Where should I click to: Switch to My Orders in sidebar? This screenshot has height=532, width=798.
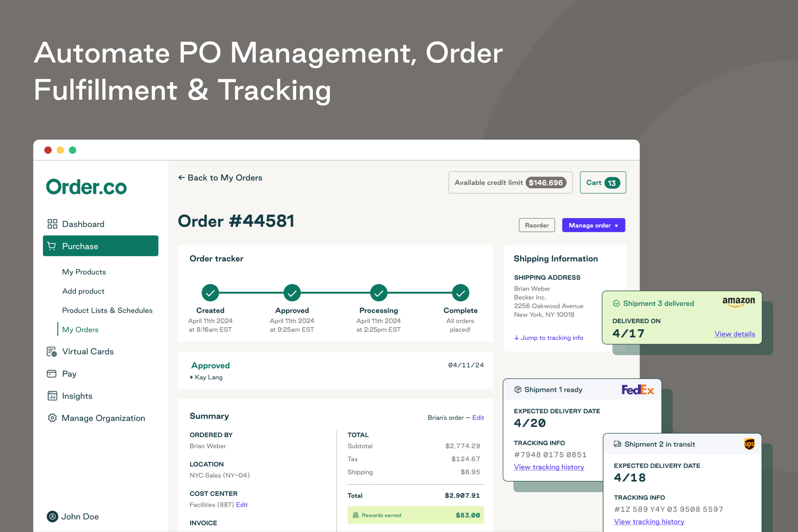tap(80, 329)
